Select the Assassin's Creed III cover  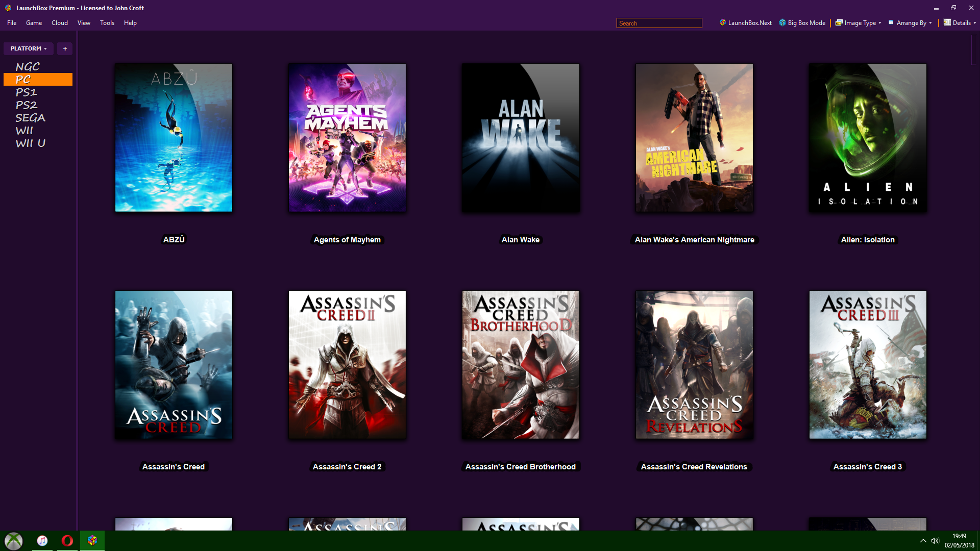click(x=868, y=365)
